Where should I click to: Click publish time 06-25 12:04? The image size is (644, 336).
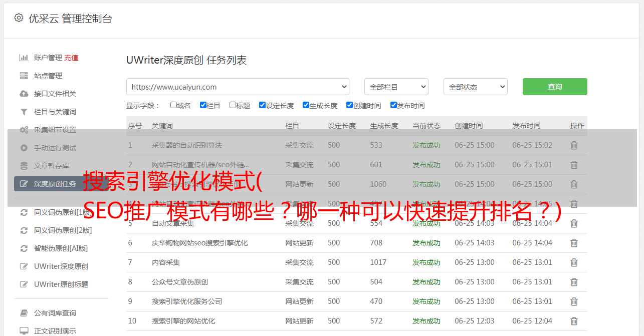coord(532,321)
